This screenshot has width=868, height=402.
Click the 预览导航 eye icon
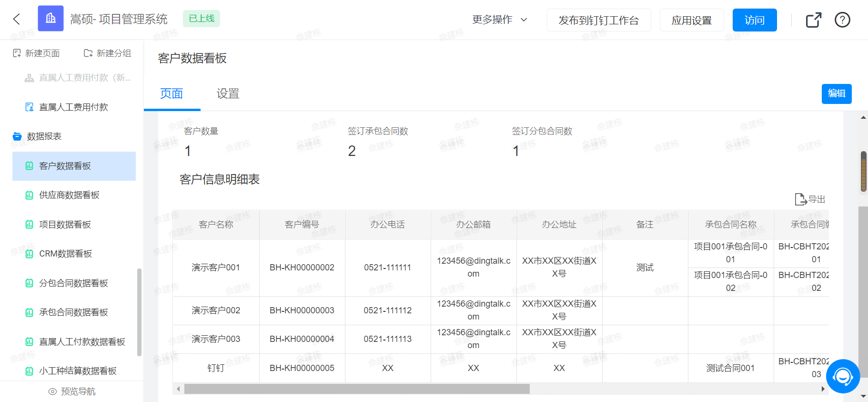click(53, 392)
